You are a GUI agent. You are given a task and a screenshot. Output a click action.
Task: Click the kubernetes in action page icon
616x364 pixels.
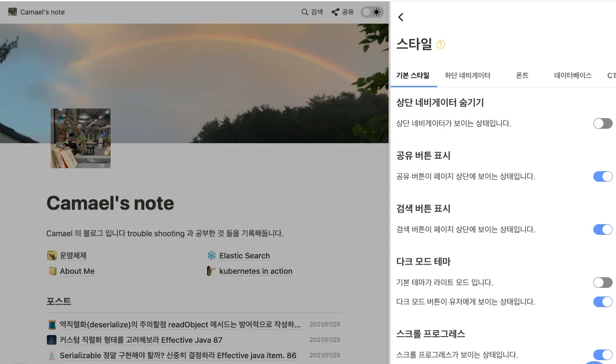[x=211, y=271]
